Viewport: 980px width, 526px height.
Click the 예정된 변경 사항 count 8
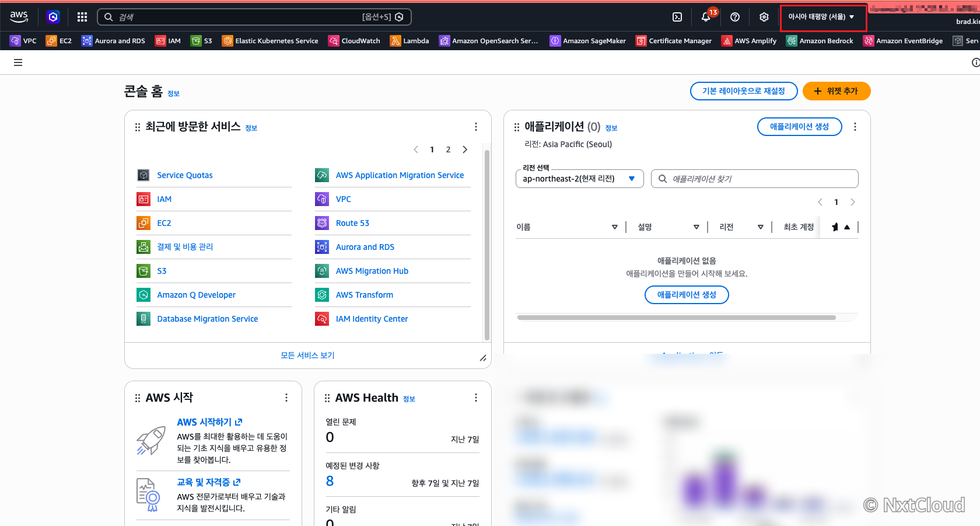click(x=330, y=481)
